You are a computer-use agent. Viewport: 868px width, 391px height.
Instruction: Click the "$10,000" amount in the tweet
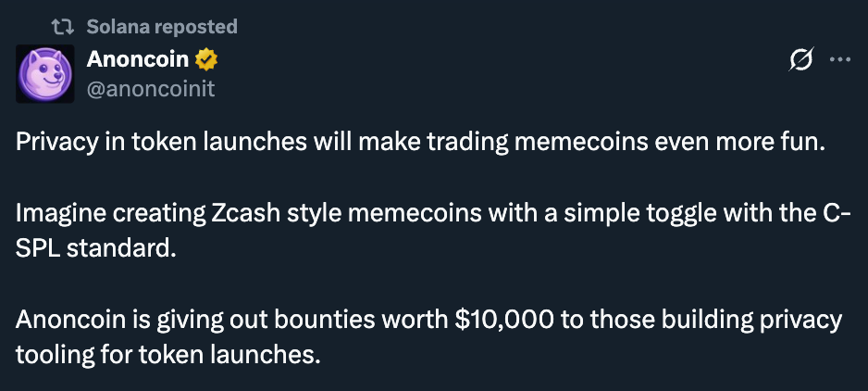click(x=504, y=321)
